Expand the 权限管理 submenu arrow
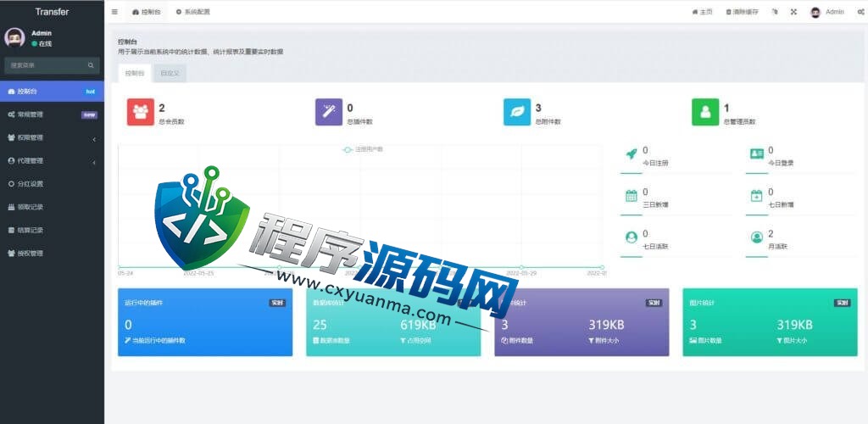This screenshot has height=424, width=868. (94, 139)
